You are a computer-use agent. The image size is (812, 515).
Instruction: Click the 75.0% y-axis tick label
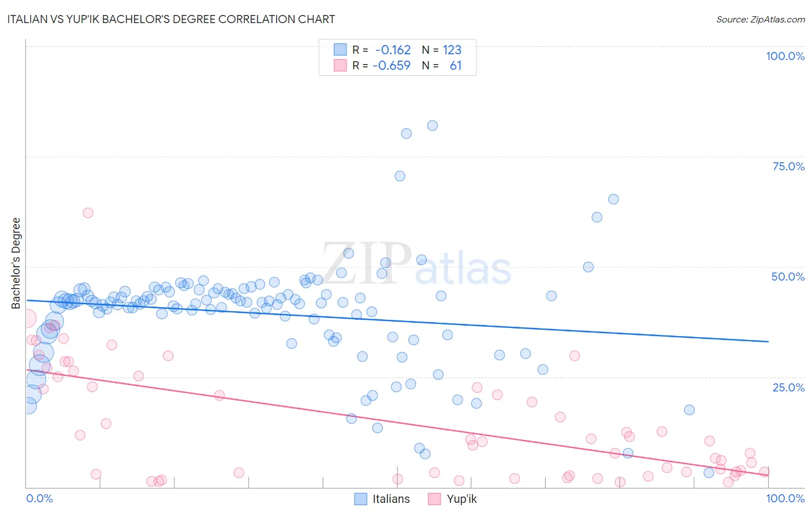coord(788,166)
